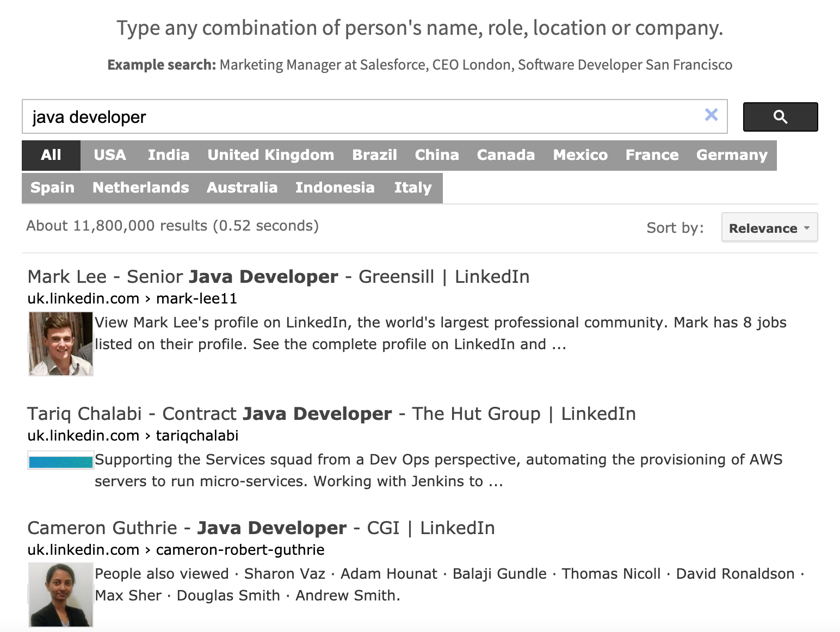Viewport: 840px width, 632px height.
Task: Select the India country filter
Action: 168,155
